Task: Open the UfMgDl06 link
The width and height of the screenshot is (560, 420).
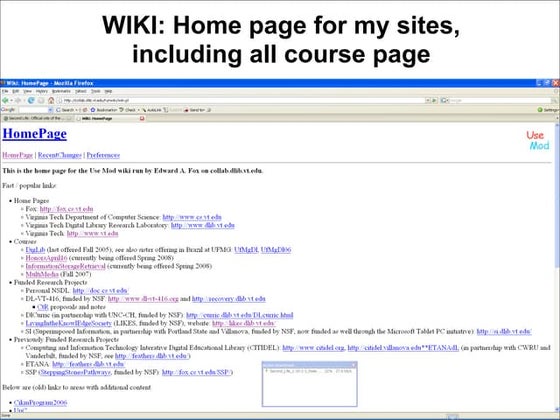Action: pyautogui.click(x=276, y=250)
